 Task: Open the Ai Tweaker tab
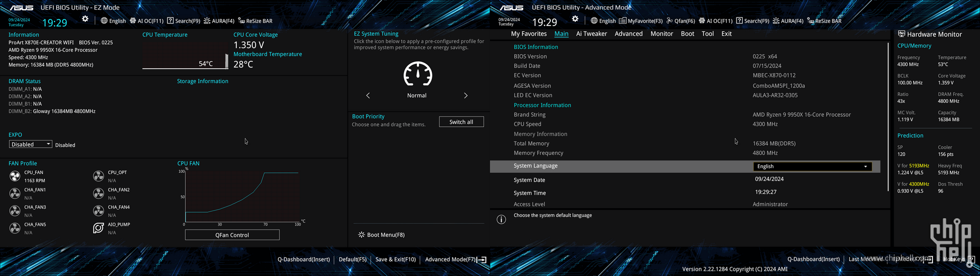click(x=592, y=34)
